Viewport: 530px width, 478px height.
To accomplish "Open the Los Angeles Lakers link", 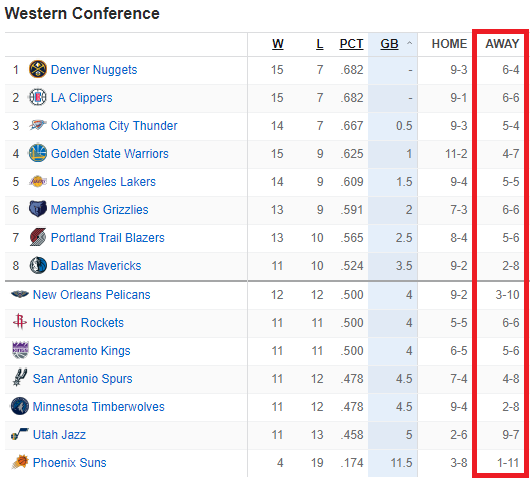I will pyautogui.click(x=103, y=182).
